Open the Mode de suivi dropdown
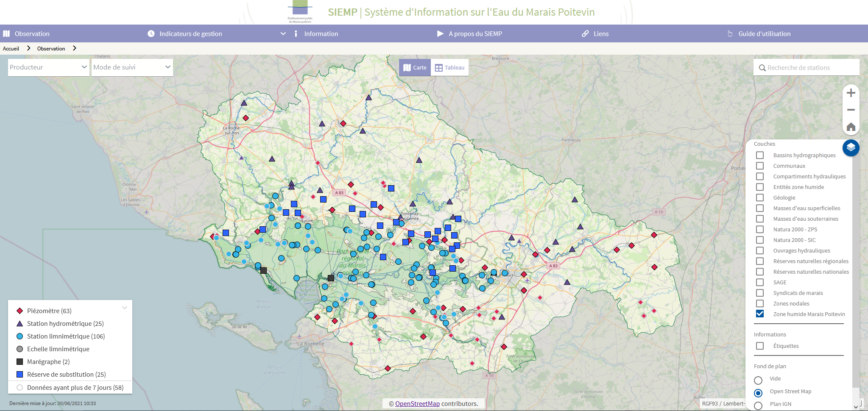The height and width of the screenshot is (411, 868). [132, 67]
